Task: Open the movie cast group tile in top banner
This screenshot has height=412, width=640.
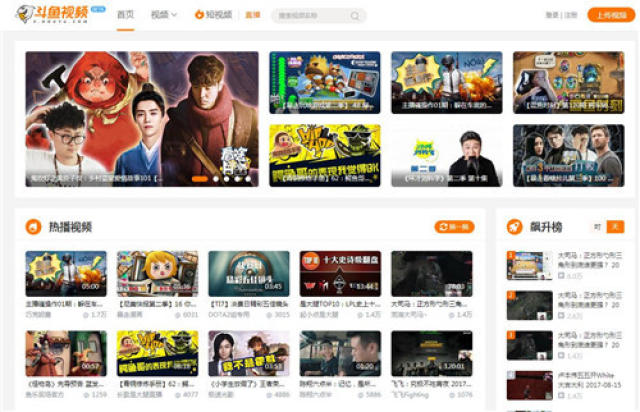Action: (x=569, y=156)
